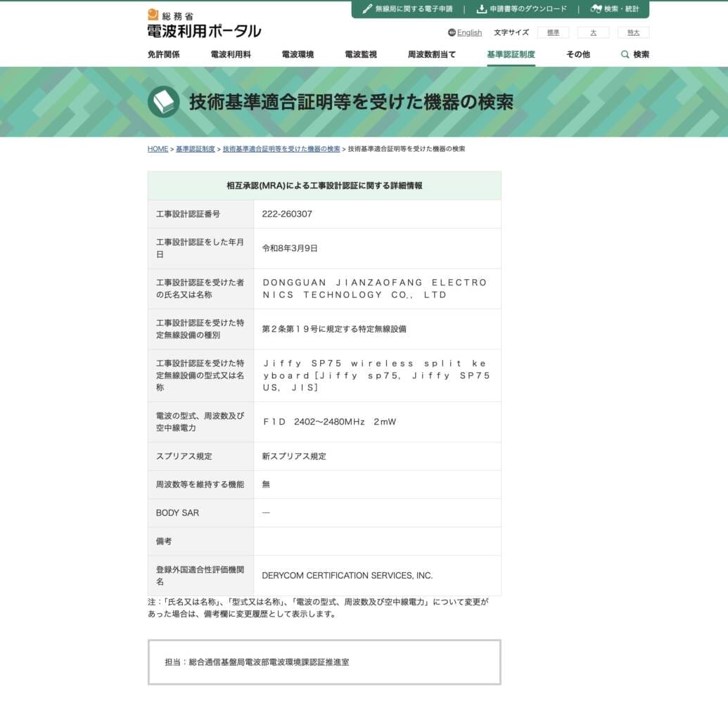Click the 相互承認(MRA) table header
Image resolution: width=728 pixels, height=703 pixels.
tap(324, 186)
